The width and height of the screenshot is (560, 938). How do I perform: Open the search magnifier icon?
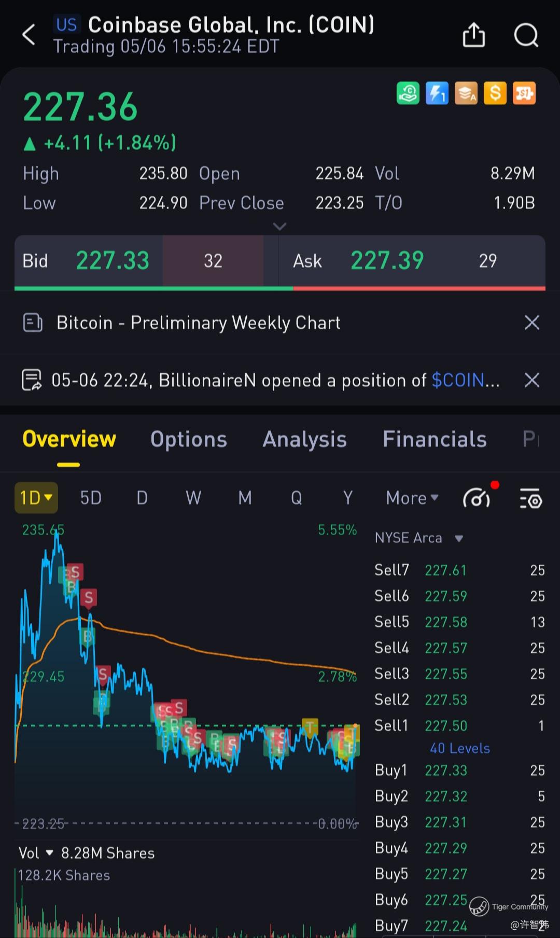526,35
